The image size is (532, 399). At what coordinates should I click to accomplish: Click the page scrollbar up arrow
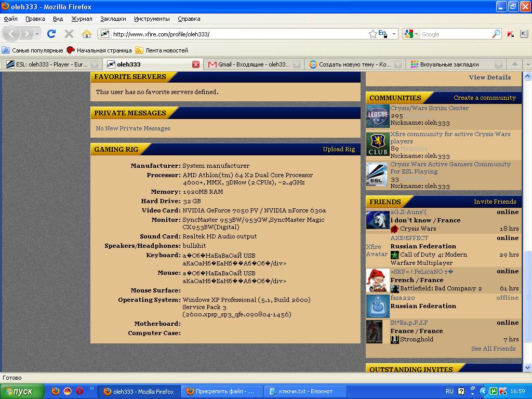(527, 76)
